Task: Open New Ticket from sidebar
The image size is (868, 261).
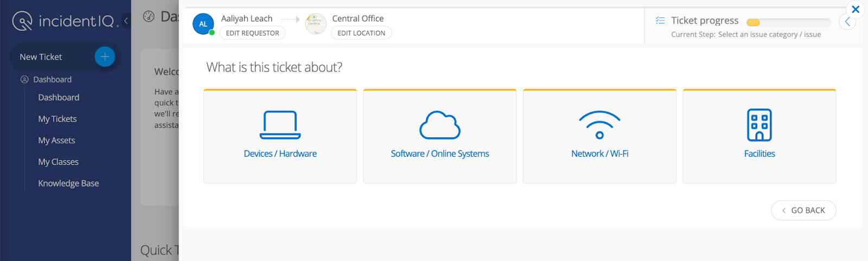Action: click(65, 57)
